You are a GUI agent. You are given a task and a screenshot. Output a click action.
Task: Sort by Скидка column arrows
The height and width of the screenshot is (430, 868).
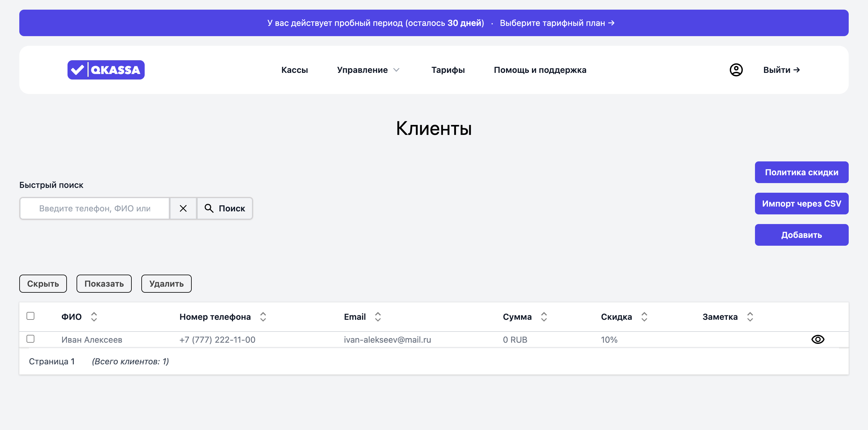click(644, 316)
